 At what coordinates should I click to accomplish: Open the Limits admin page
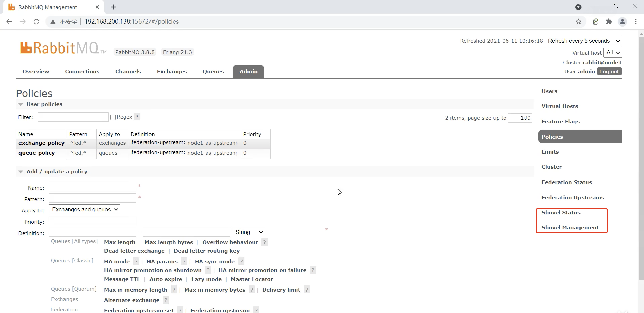[550, 152]
